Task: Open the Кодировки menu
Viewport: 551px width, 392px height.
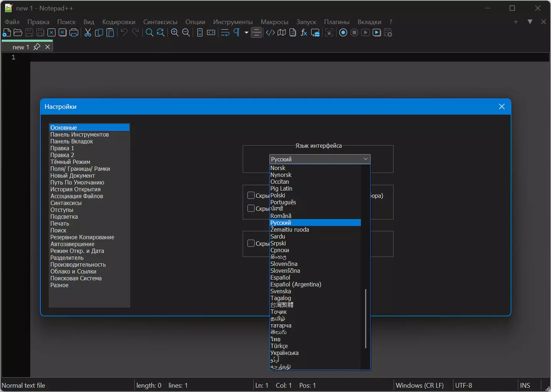Action: click(x=119, y=22)
